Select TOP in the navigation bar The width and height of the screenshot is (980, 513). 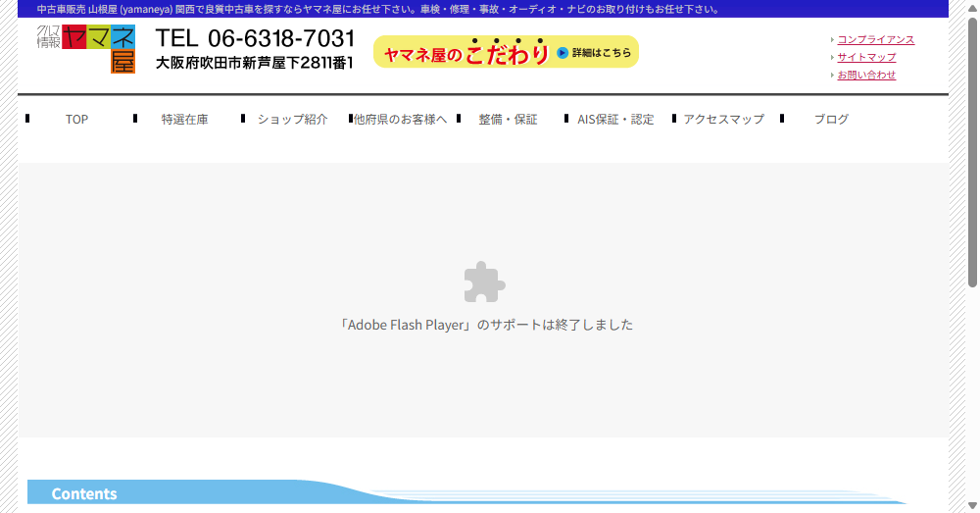[x=76, y=119]
